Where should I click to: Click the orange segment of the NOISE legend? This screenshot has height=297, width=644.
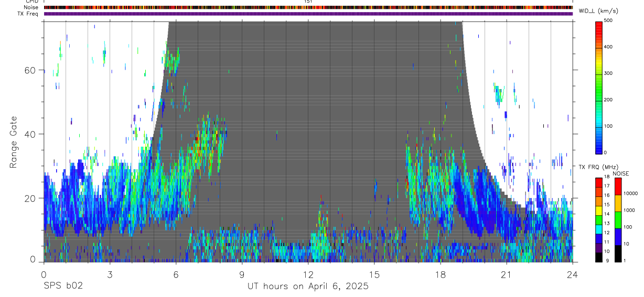click(618, 203)
